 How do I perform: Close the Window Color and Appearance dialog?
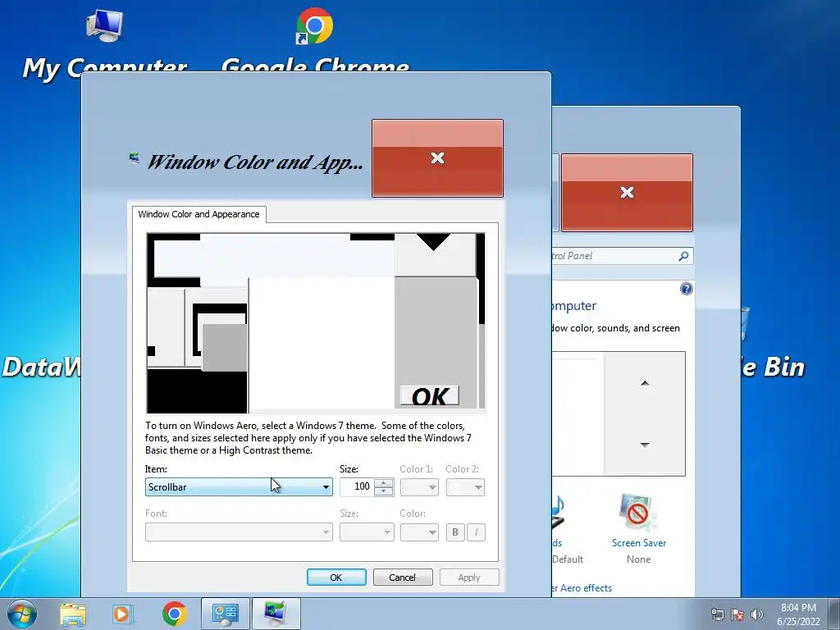click(437, 158)
